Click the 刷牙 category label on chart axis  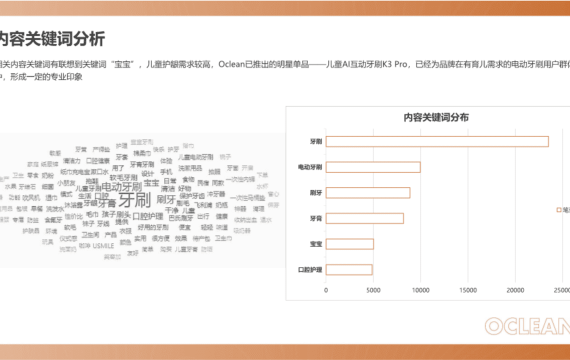point(316,193)
